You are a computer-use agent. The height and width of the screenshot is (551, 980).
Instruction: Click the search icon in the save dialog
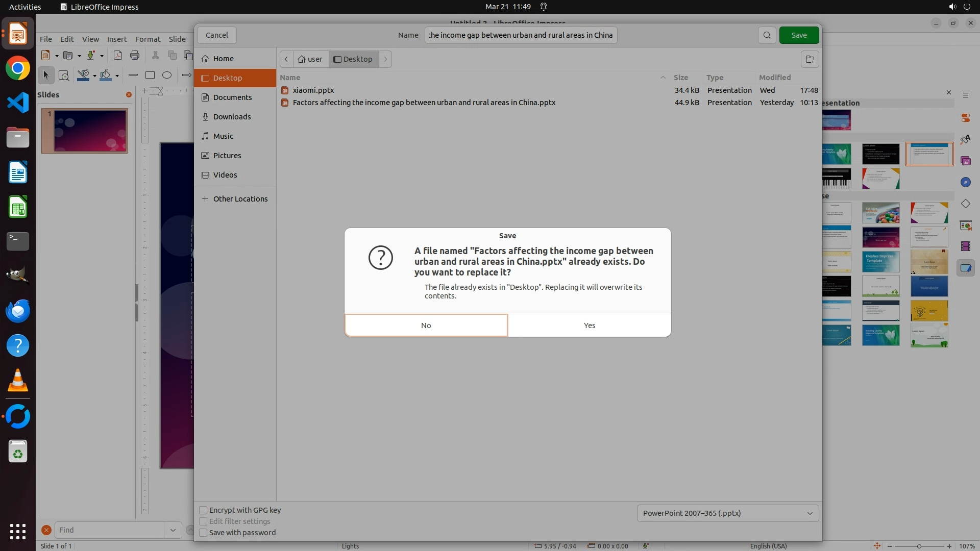[767, 35]
